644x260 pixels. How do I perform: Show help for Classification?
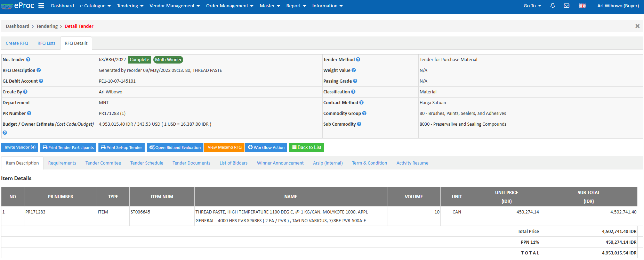[x=353, y=92]
